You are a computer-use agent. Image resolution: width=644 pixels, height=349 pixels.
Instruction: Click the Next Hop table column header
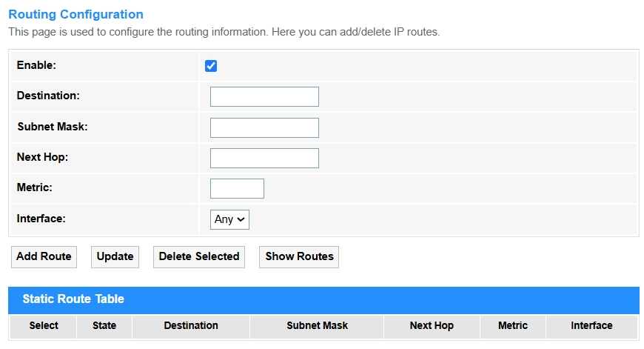pos(432,326)
